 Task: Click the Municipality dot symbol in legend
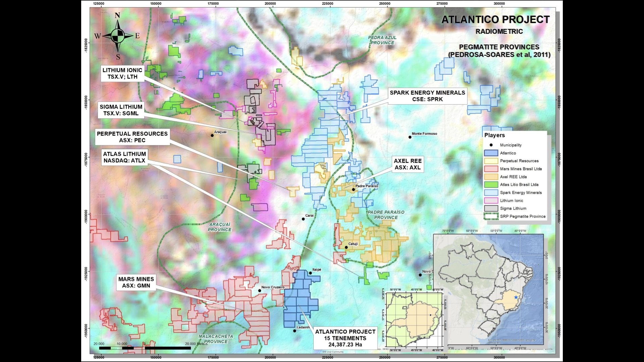pos(491,145)
